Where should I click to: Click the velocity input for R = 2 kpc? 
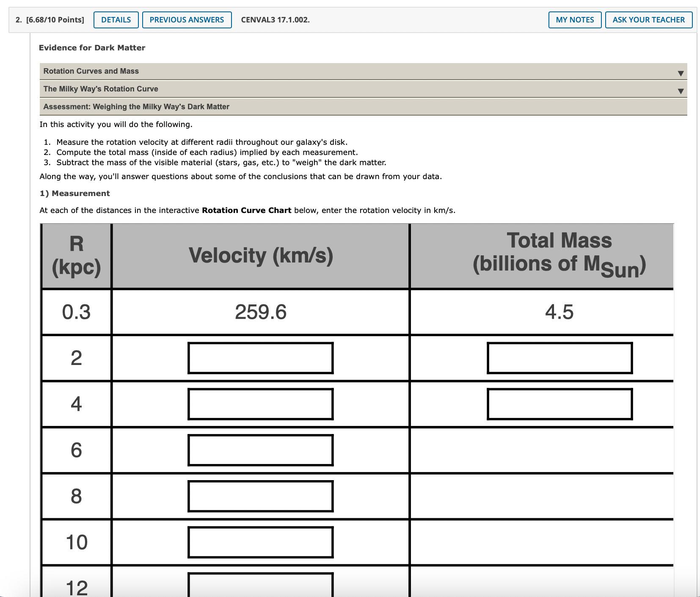pos(260,358)
